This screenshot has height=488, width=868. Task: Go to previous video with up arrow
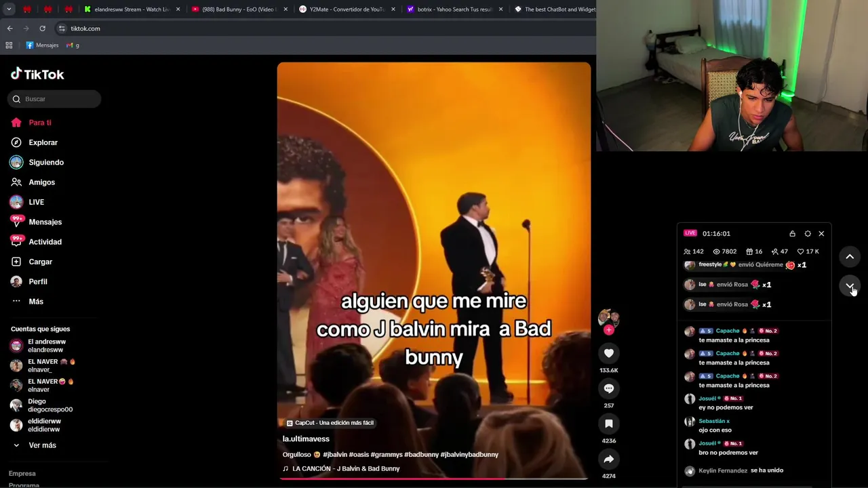(850, 257)
